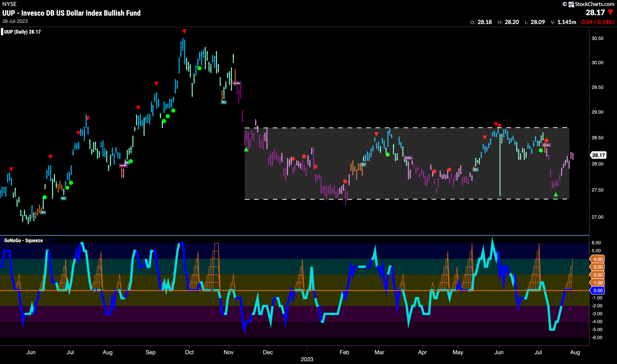Screen dimensions: 617x364
Task: Click the blue 0.00 oscillator value tag
Action: 597,291
